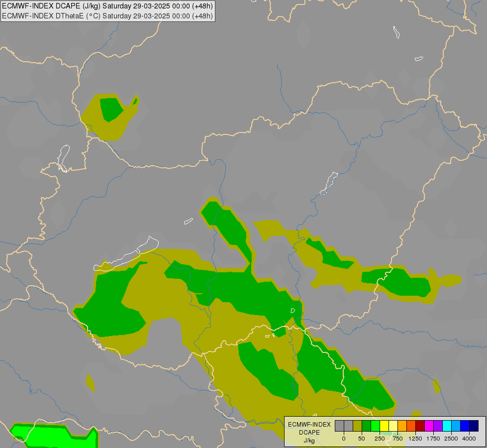Click the legend value 1750
Screen dimensions: 487x448
tap(433, 439)
